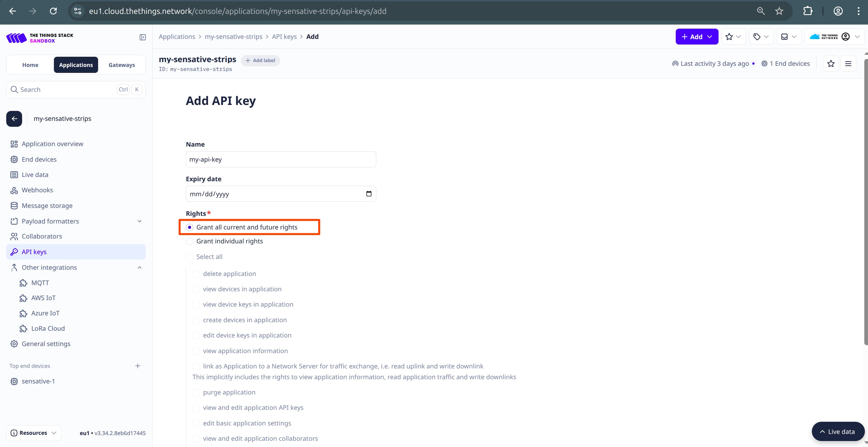Open the MQTT integration
Screen dimensions: 868x447
pyautogui.click(x=39, y=282)
